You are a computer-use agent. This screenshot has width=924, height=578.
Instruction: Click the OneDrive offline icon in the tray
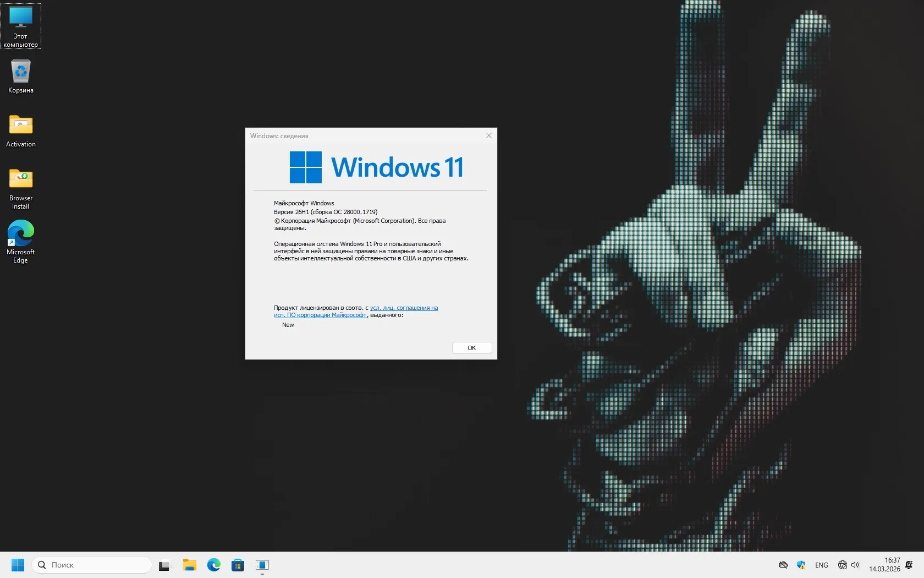click(x=783, y=565)
